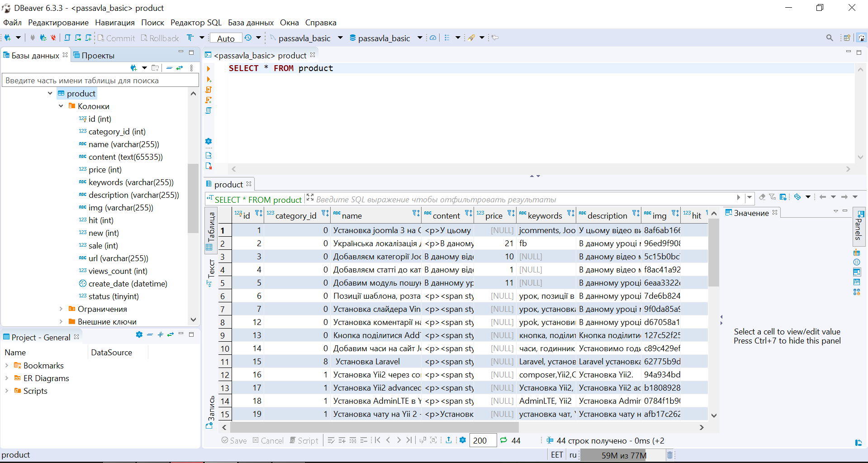
Task: Go to last row navigation icon
Action: (409, 440)
